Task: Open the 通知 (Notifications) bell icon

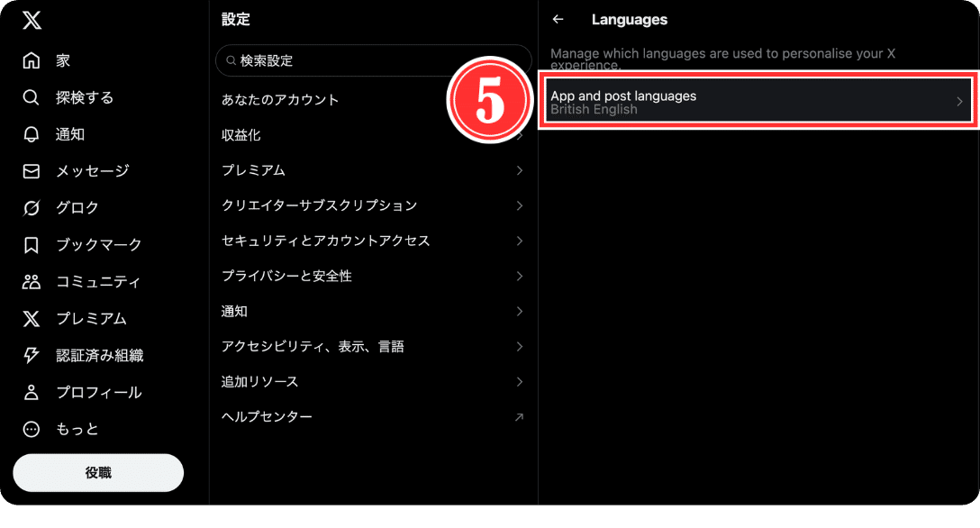Action: coord(31,133)
